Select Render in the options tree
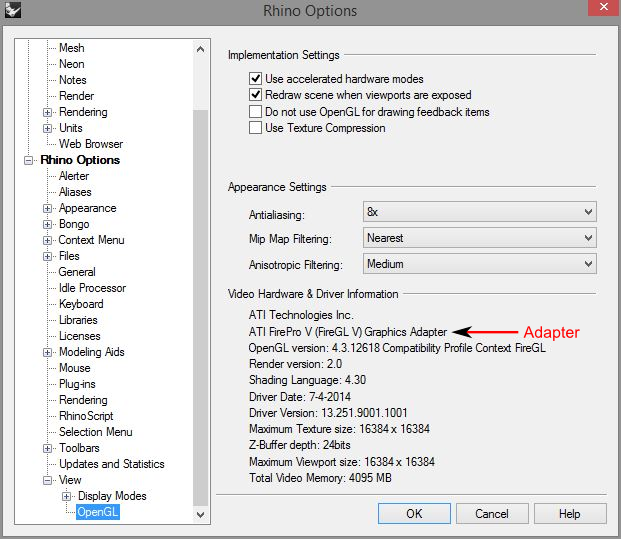 click(x=76, y=96)
